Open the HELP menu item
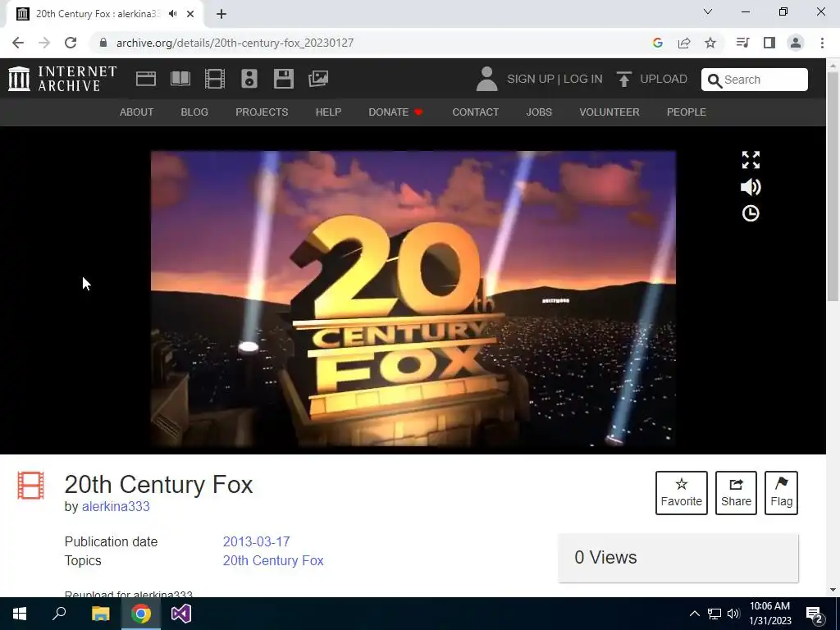The height and width of the screenshot is (630, 840). point(328,112)
